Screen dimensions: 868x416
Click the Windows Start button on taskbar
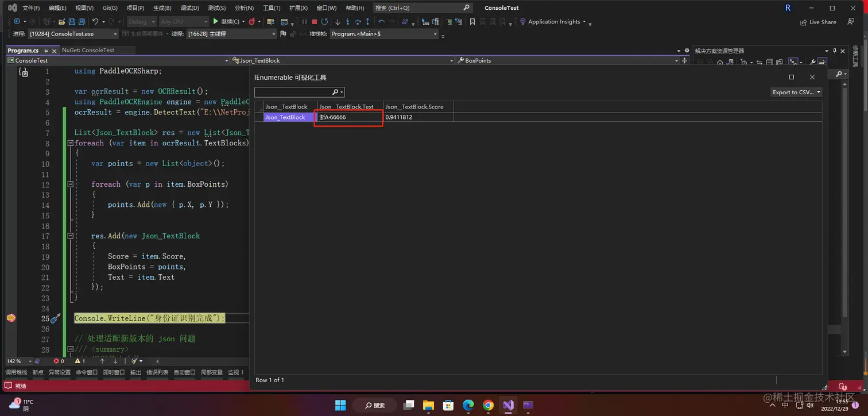point(340,405)
